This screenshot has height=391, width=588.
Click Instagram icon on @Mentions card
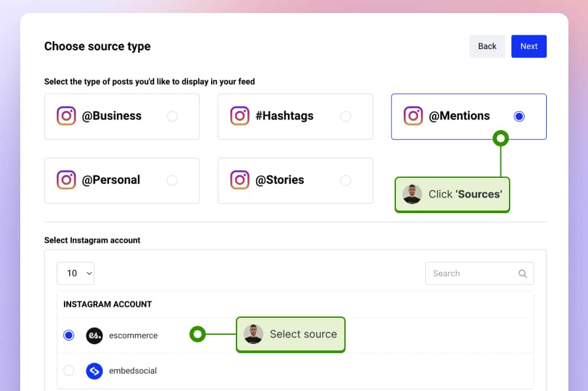[x=414, y=116]
